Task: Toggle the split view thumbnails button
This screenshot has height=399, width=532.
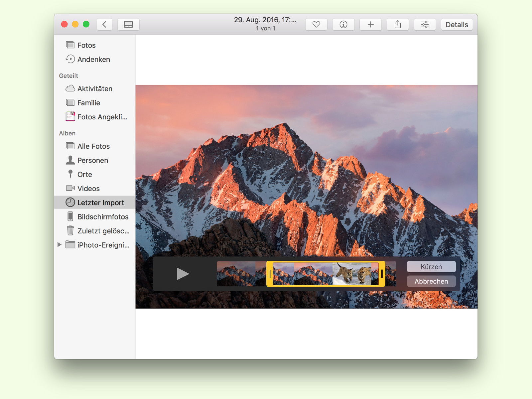Action: point(128,24)
